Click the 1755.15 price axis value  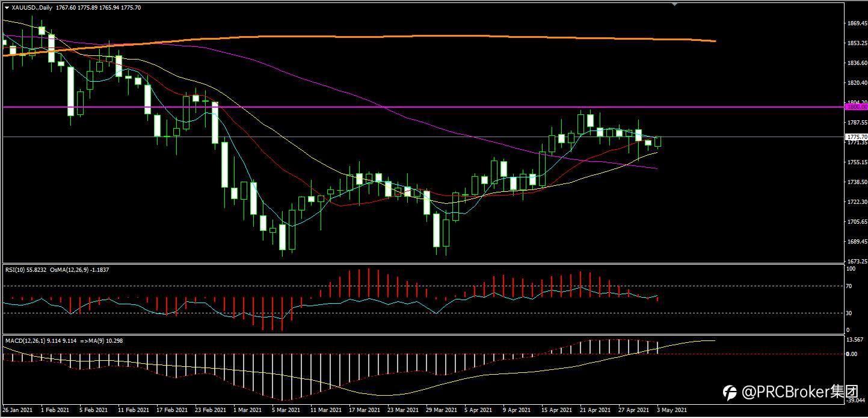point(856,162)
